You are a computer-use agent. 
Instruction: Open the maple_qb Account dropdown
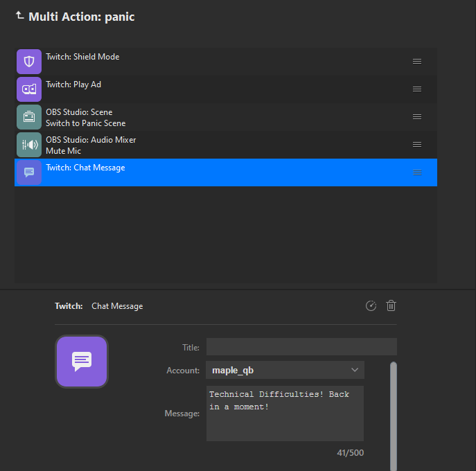285,370
